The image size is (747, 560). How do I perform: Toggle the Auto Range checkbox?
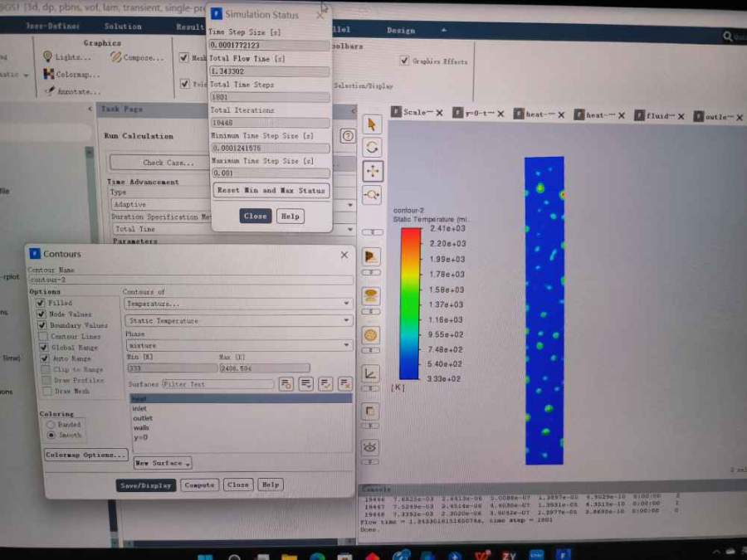(44, 358)
